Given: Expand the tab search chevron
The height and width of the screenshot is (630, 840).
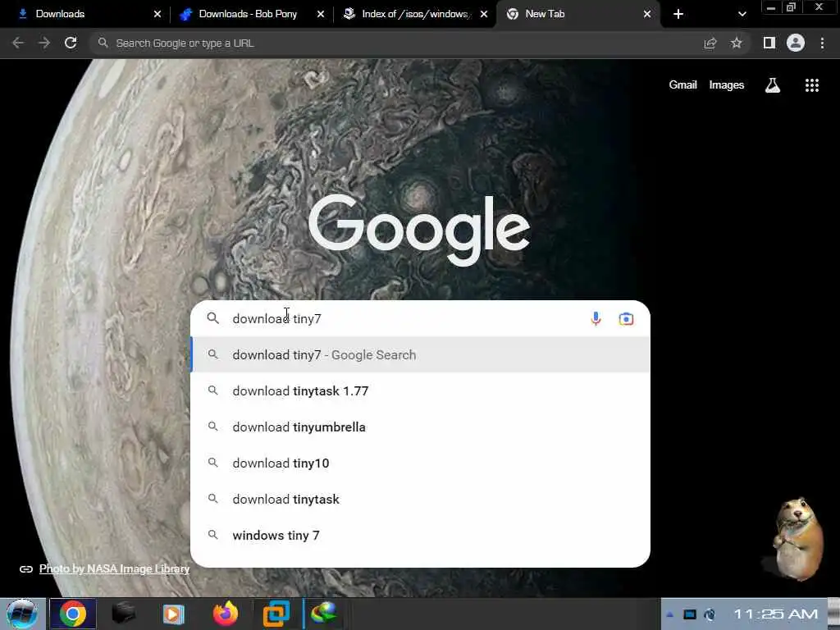Looking at the screenshot, I should click(x=742, y=14).
